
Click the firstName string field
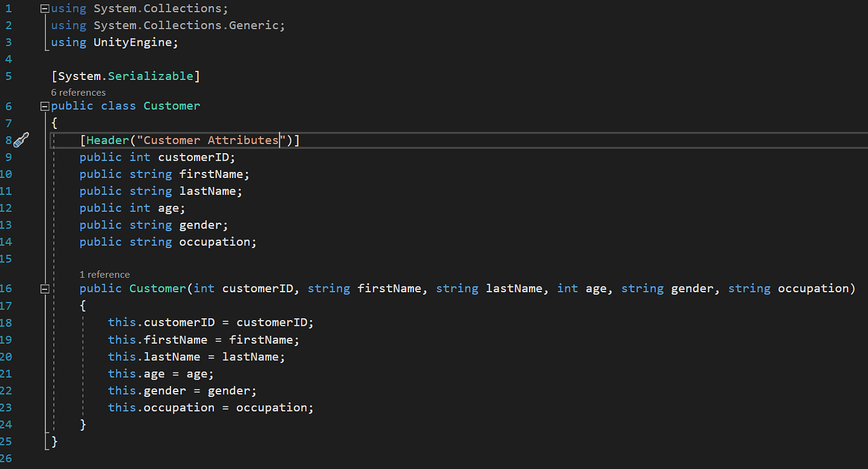[211, 174]
